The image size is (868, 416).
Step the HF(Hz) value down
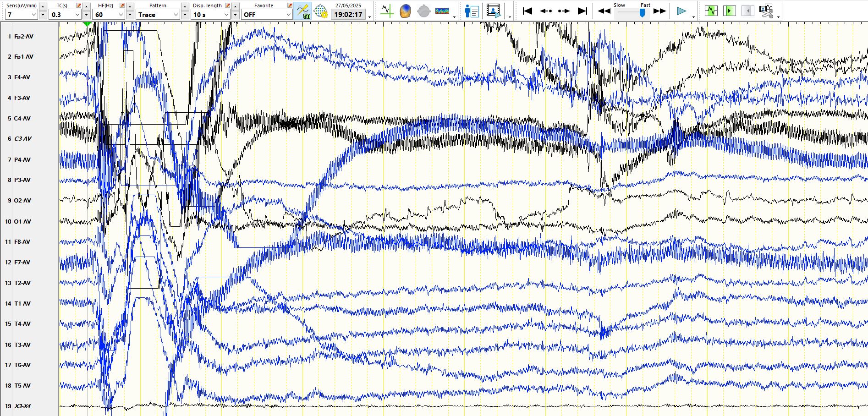coord(130,15)
